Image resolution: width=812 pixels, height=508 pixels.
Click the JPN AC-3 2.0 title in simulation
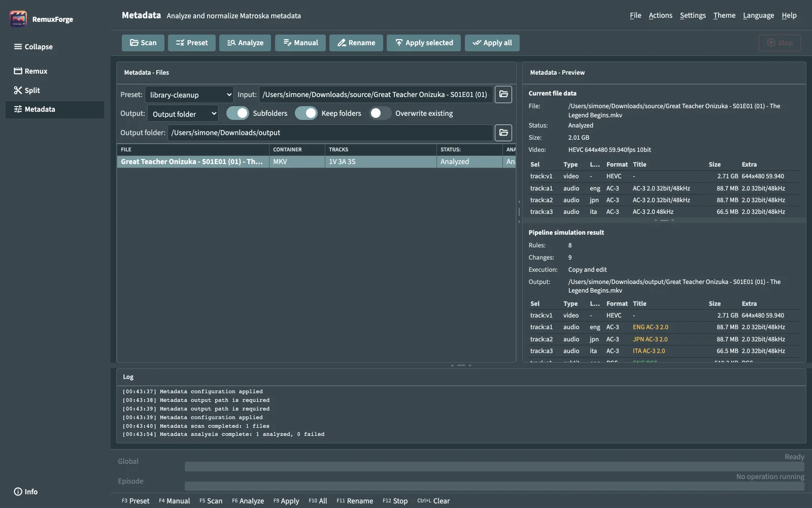[x=650, y=339]
